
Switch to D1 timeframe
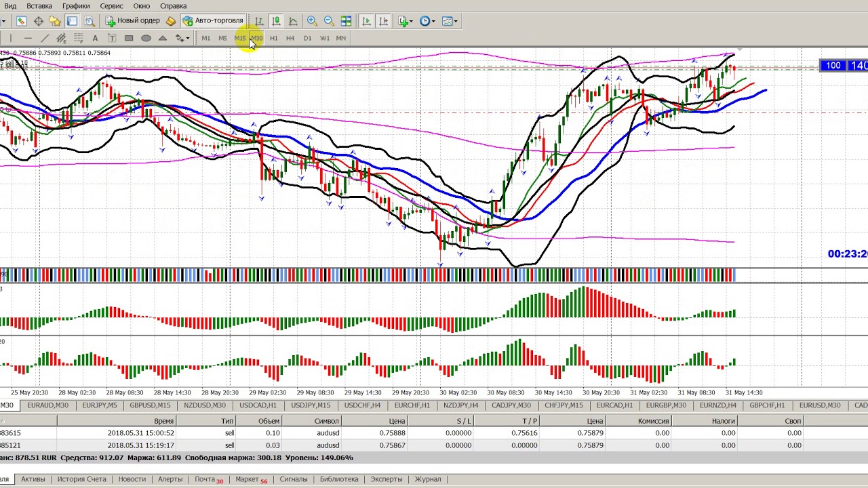tap(307, 38)
